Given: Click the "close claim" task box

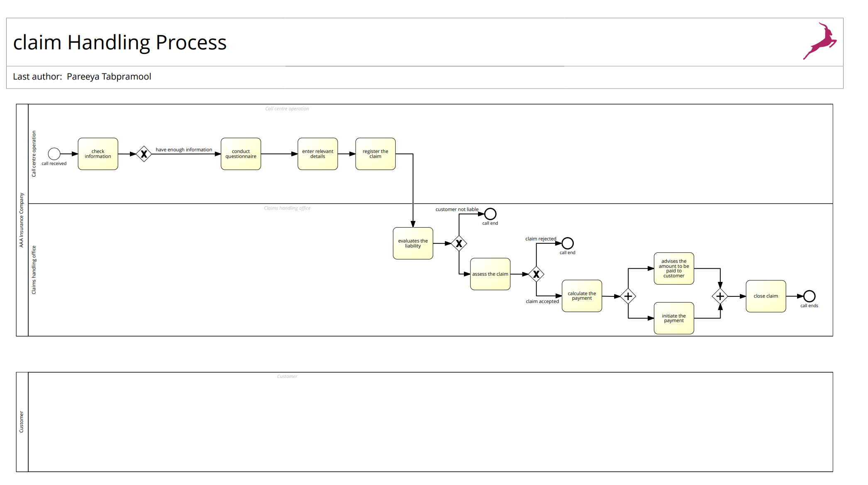Looking at the screenshot, I should [x=766, y=296].
